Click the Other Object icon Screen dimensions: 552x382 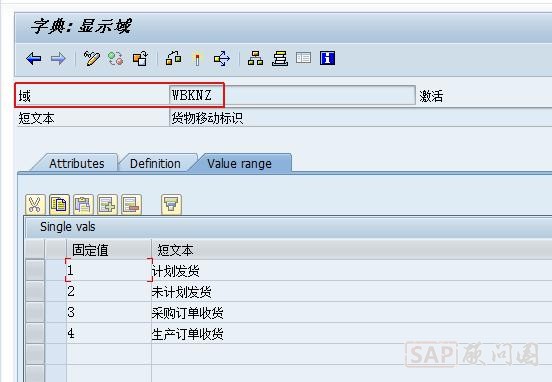point(140,58)
